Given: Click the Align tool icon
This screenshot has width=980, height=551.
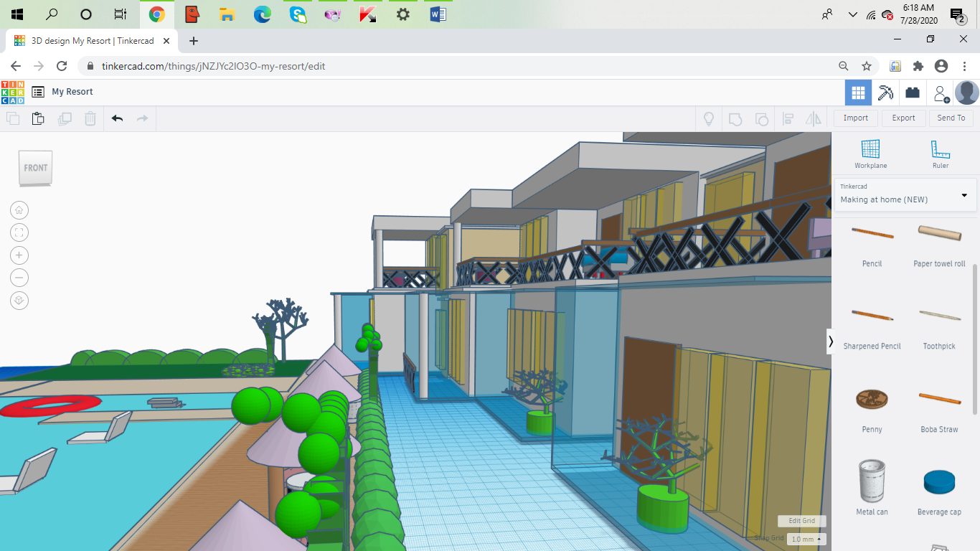Looking at the screenshot, I should pyautogui.click(x=788, y=118).
